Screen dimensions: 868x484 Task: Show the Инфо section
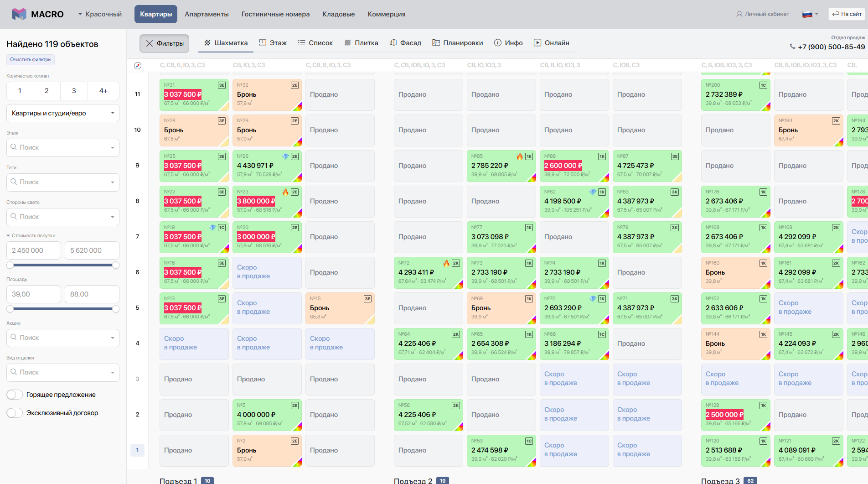tap(508, 43)
